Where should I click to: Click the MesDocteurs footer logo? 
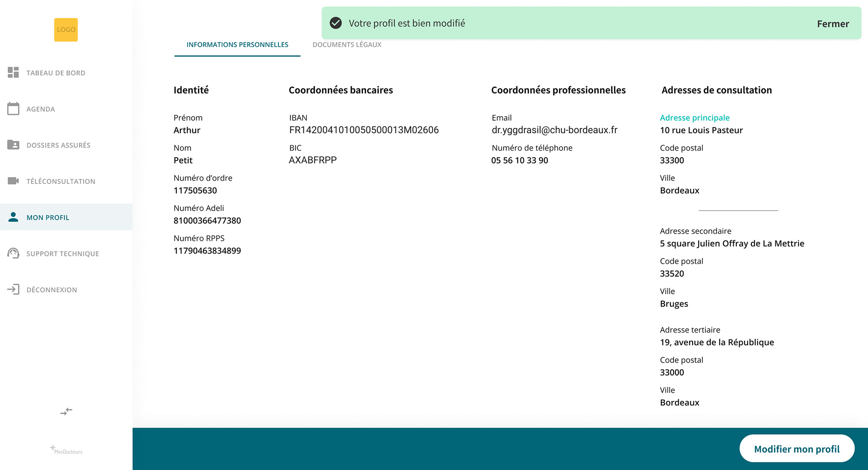coord(66,450)
